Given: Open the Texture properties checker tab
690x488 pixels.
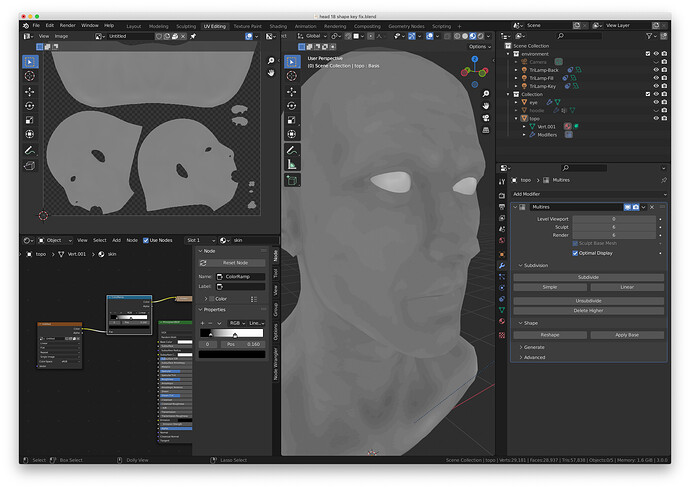Looking at the screenshot, I should [x=502, y=335].
